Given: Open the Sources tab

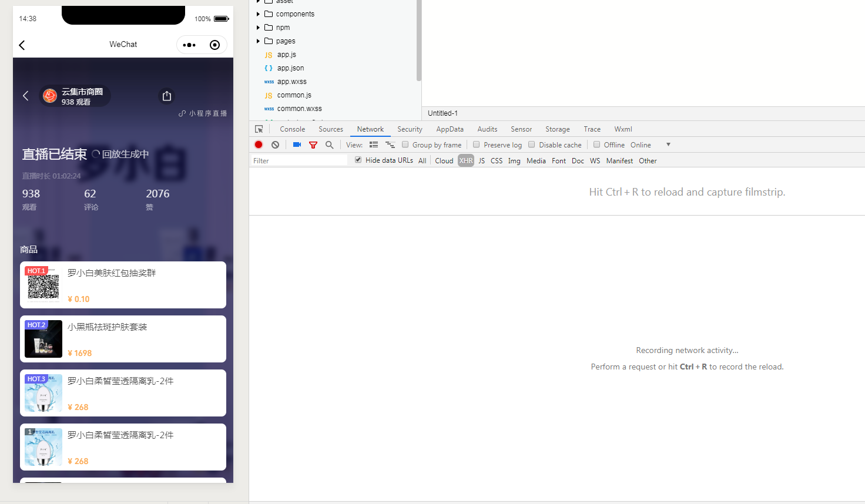Looking at the screenshot, I should [331, 129].
